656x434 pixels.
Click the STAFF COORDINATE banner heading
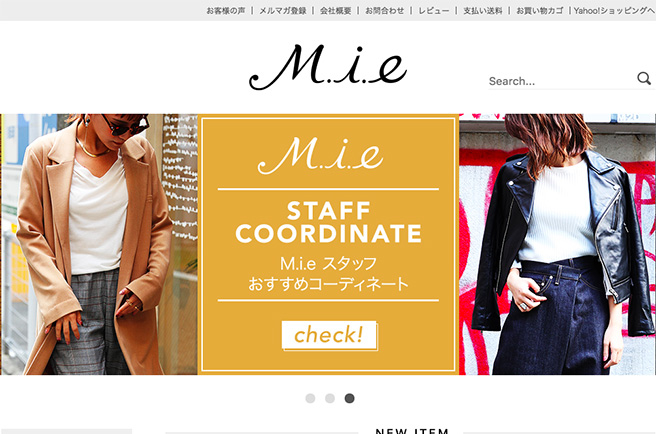pos(328,222)
